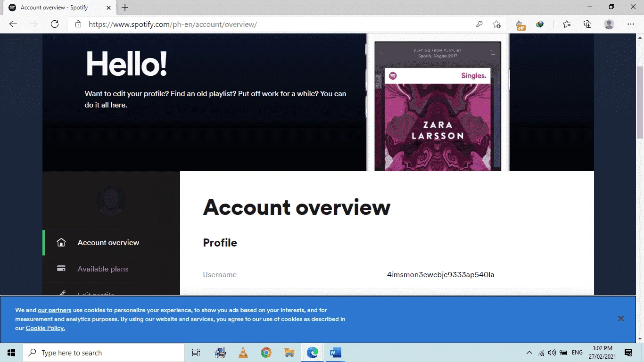
Task: Dismiss the cookie banner with the X
Action: 621,319
